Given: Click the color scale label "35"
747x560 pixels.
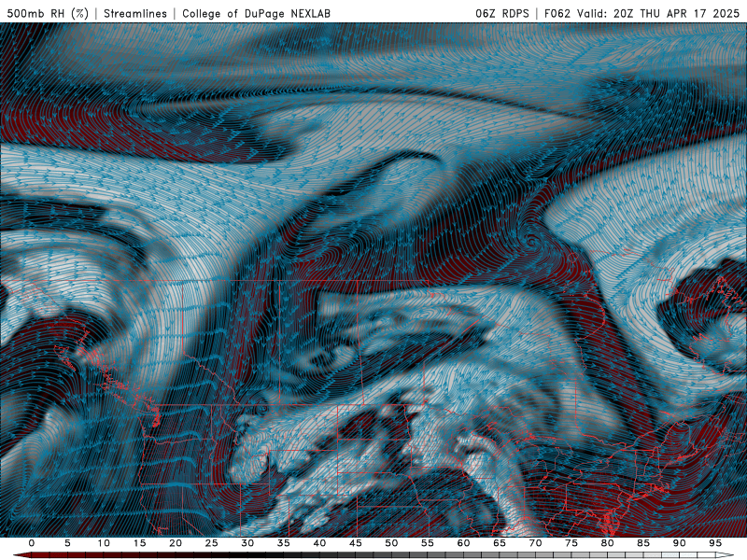Looking at the screenshot, I should pyautogui.click(x=284, y=543).
